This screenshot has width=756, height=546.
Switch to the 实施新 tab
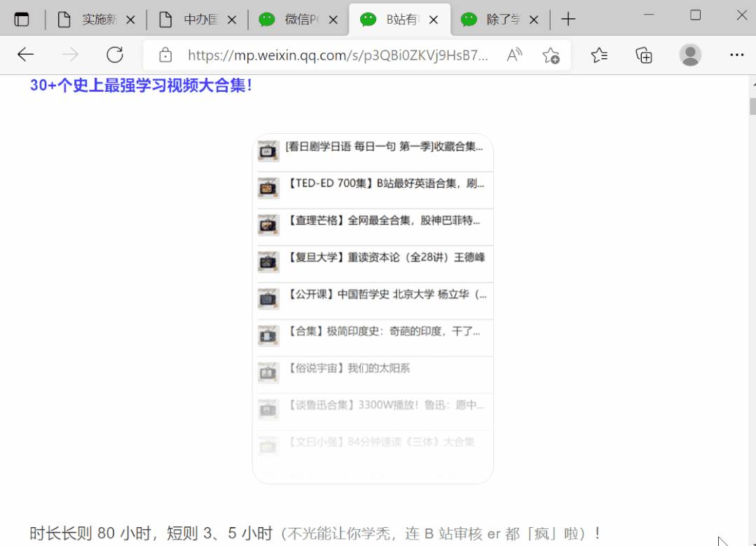(98, 20)
